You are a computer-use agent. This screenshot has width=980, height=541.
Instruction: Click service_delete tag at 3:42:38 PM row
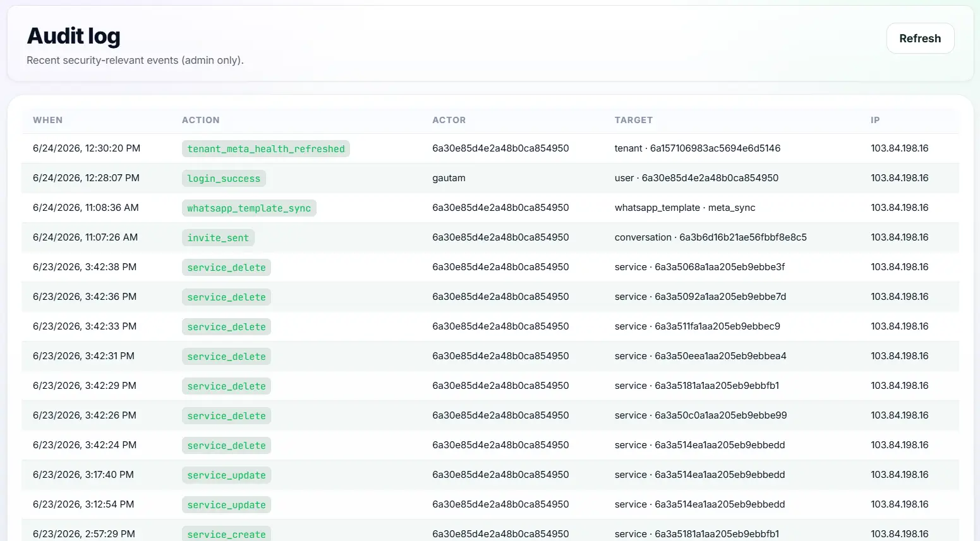(226, 268)
